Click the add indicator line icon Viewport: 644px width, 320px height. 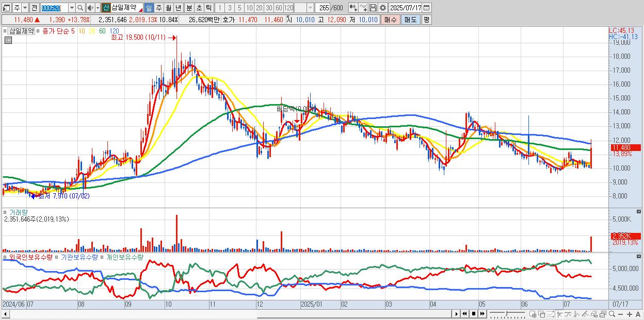pyautogui.click(x=363, y=8)
